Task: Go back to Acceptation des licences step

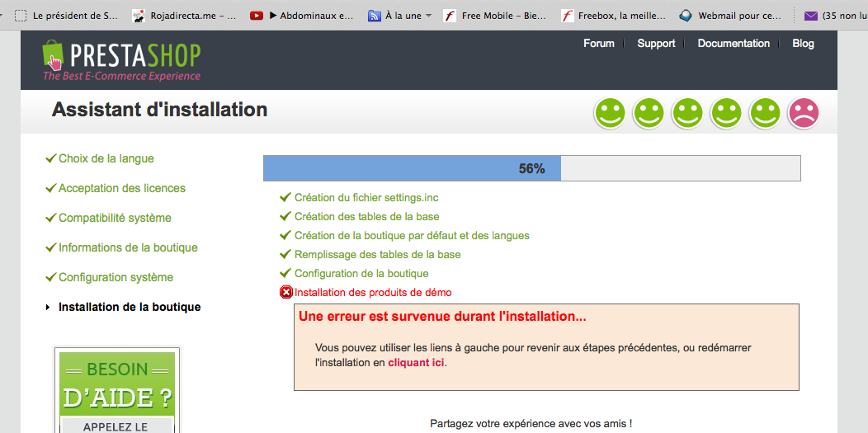Action: (x=122, y=189)
